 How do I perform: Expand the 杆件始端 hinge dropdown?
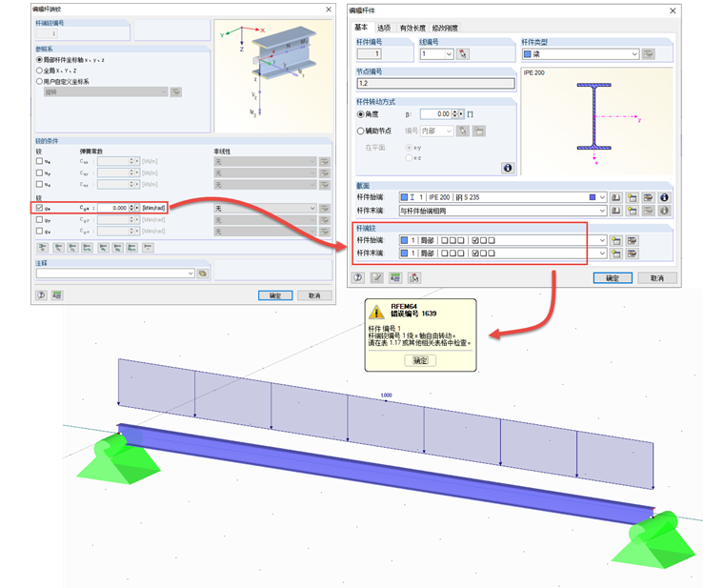tap(602, 240)
